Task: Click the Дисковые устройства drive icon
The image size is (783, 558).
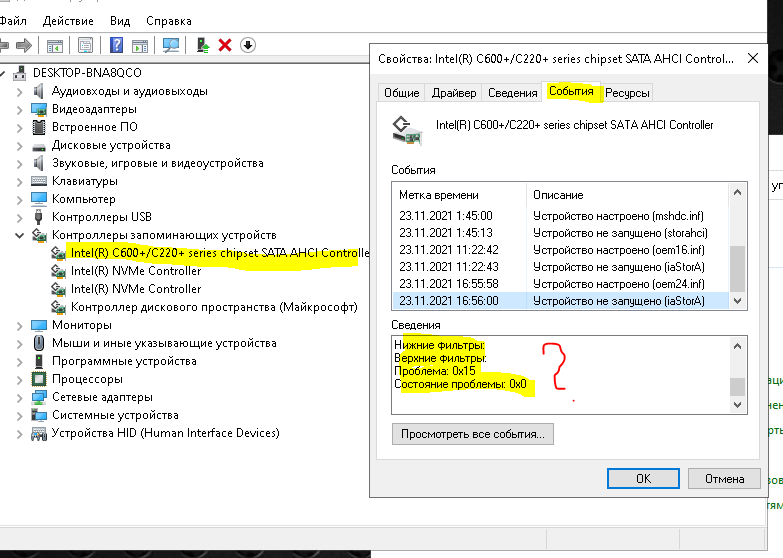Action: pyautogui.click(x=38, y=147)
